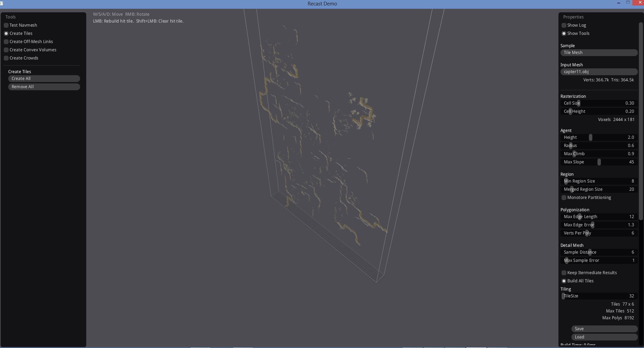Click the Load navmesh button
Viewport: 644px width, 348px height.
pos(604,337)
